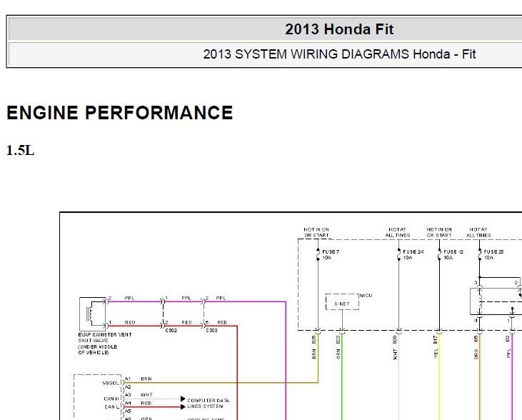Click the vertical 'YEL' wire color label
522x420 pixels.
coord(436,354)
